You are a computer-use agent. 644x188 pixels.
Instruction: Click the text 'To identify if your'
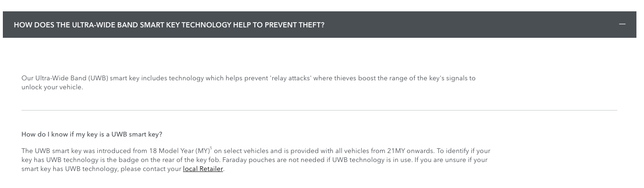(x=463, y=151)
